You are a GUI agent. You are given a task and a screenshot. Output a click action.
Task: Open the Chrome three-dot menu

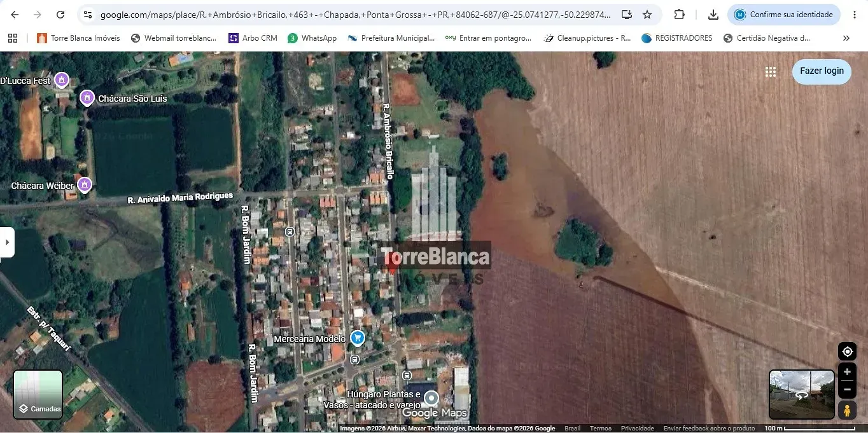click(855, 15)
